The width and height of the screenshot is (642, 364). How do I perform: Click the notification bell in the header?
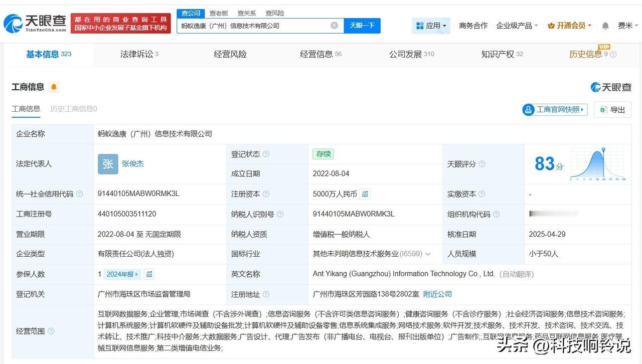click(605, 26)
